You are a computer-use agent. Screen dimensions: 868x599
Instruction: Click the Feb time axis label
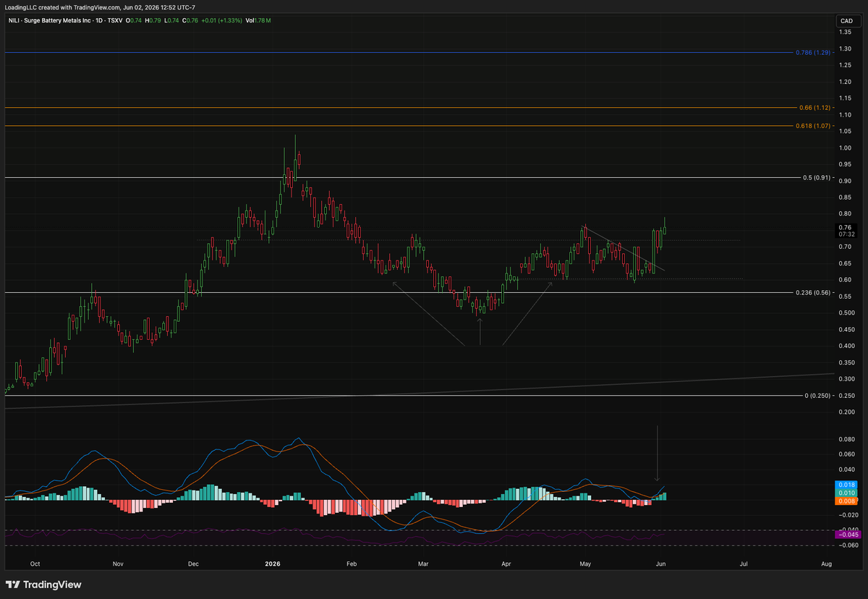coord(352,563)
